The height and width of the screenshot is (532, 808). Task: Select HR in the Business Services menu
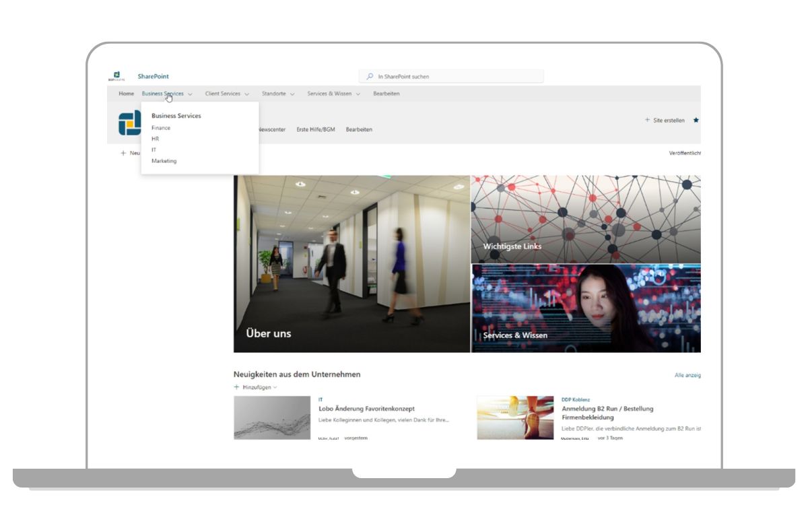156,139
